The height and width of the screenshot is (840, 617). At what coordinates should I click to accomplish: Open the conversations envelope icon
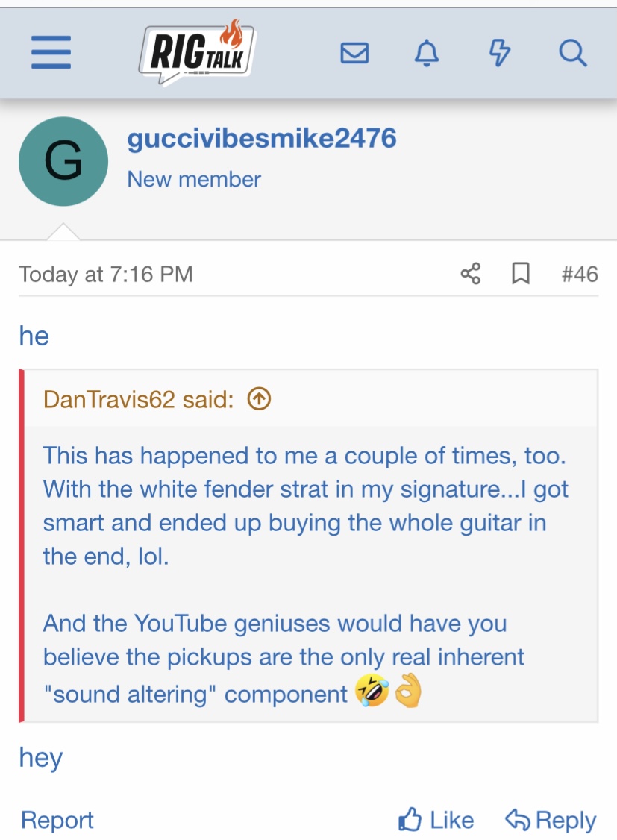[x=354, y=53]
